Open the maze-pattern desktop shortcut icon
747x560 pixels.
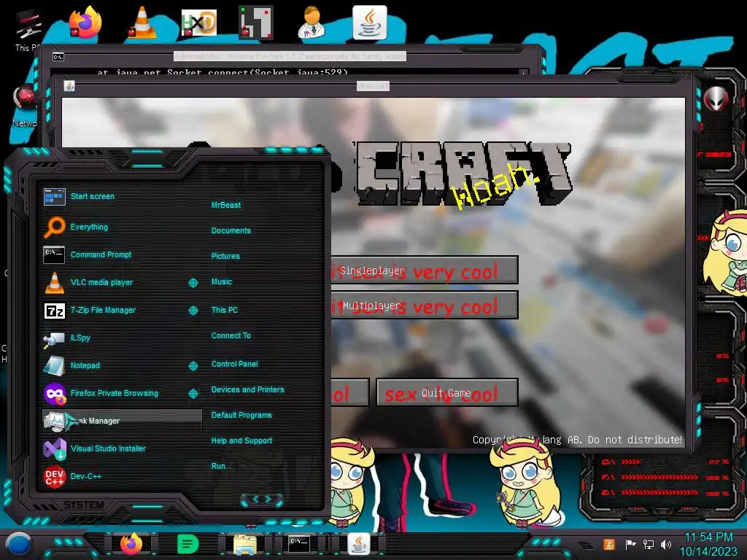click(x=256, y=22)
